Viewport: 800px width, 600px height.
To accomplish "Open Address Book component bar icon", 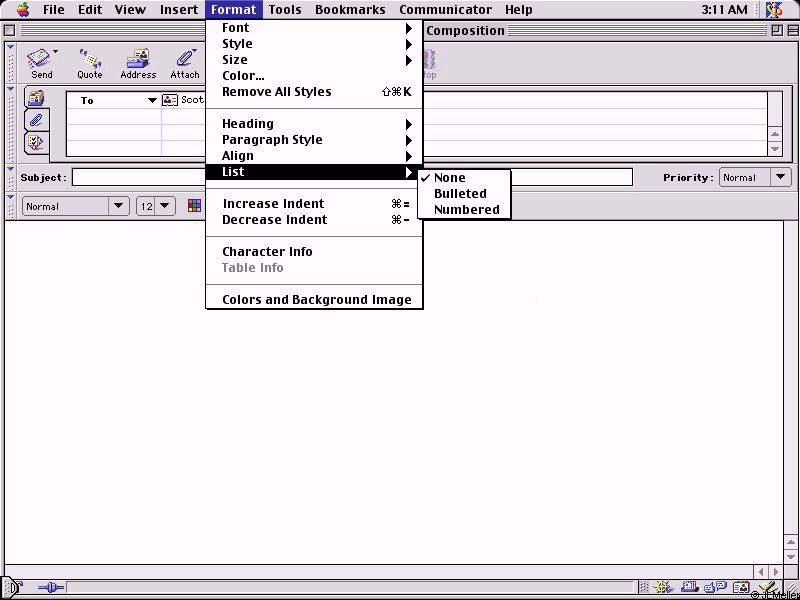I will click(741, 588).
